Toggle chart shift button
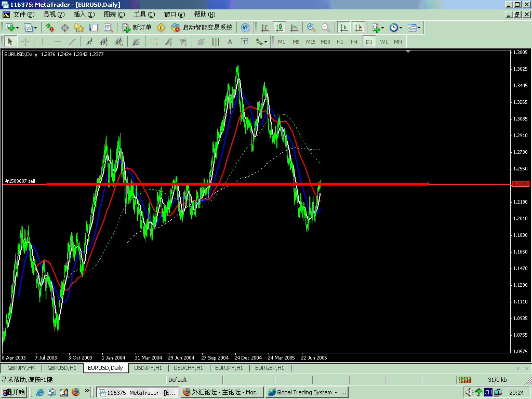 pyautogui.click(x=358, y=28)
